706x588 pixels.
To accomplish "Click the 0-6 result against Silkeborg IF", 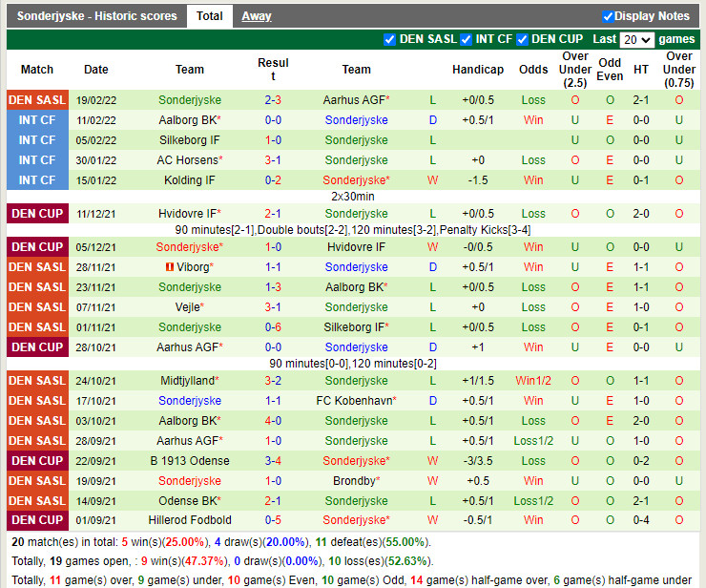I will (x=273, y=327).
